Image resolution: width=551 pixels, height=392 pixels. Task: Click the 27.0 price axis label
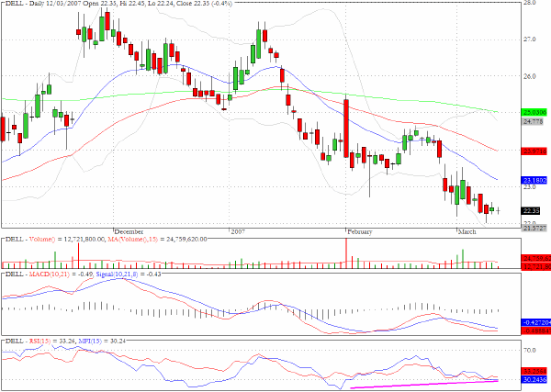point(530,39)
